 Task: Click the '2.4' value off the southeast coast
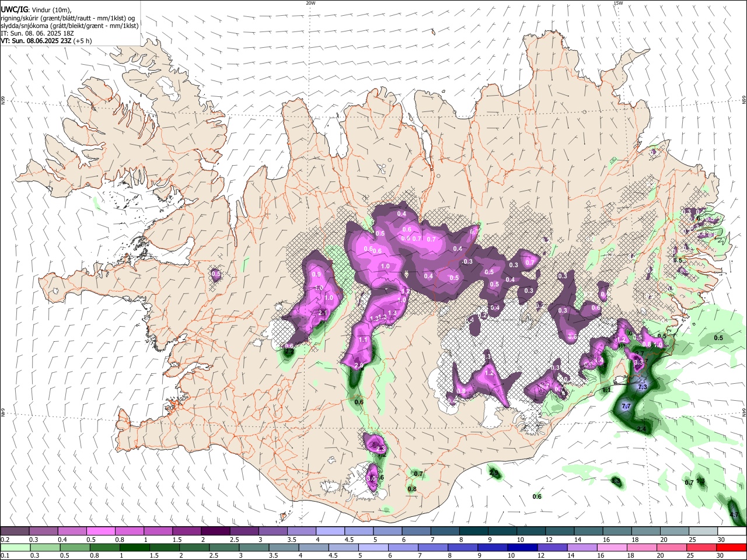(x=641, y=429)
